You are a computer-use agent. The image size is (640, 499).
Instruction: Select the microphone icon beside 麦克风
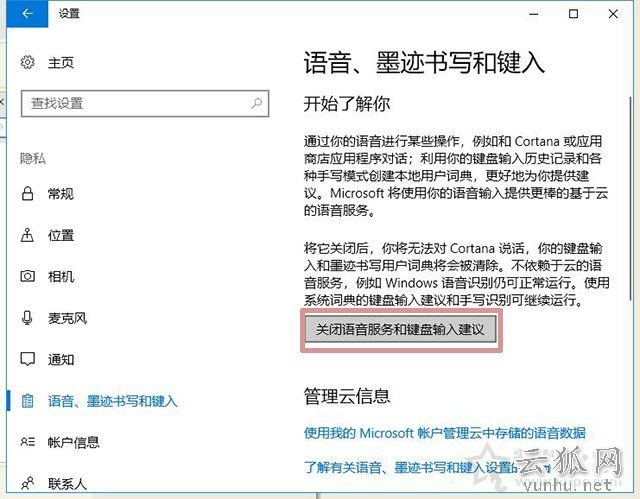click(x=27, y=317)
